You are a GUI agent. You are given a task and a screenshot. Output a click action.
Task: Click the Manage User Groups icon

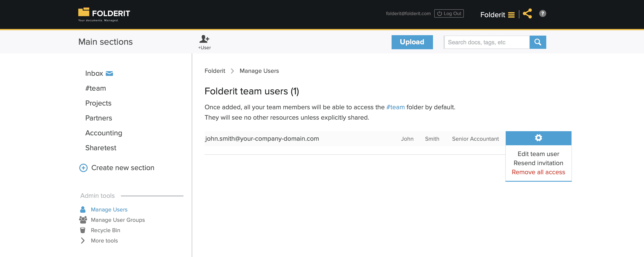coord(83,220)
